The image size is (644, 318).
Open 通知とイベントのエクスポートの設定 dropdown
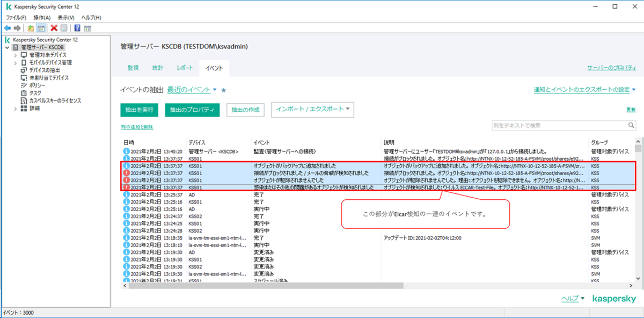633,90
